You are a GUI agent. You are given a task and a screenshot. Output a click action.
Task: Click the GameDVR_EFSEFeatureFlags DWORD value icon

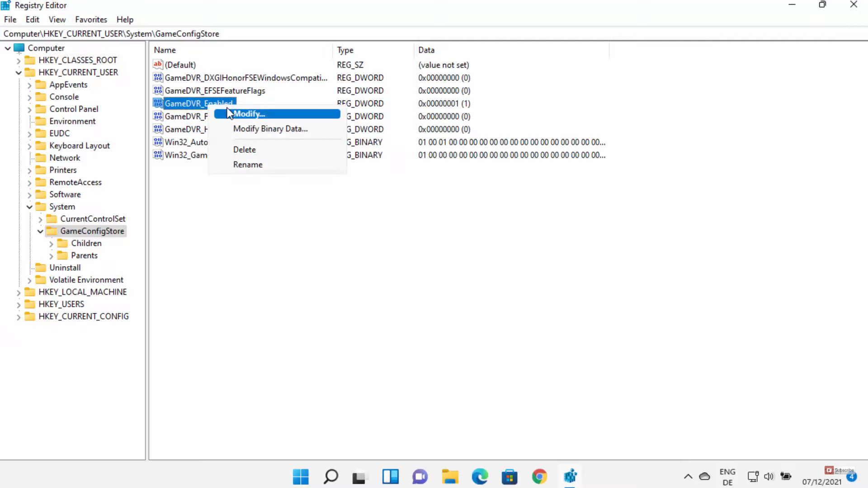tap(158, 90)
